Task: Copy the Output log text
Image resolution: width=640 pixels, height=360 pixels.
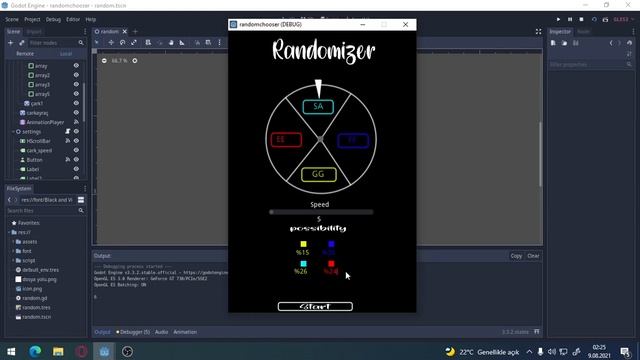Action: pyautogui.click(x=516, y=256)
